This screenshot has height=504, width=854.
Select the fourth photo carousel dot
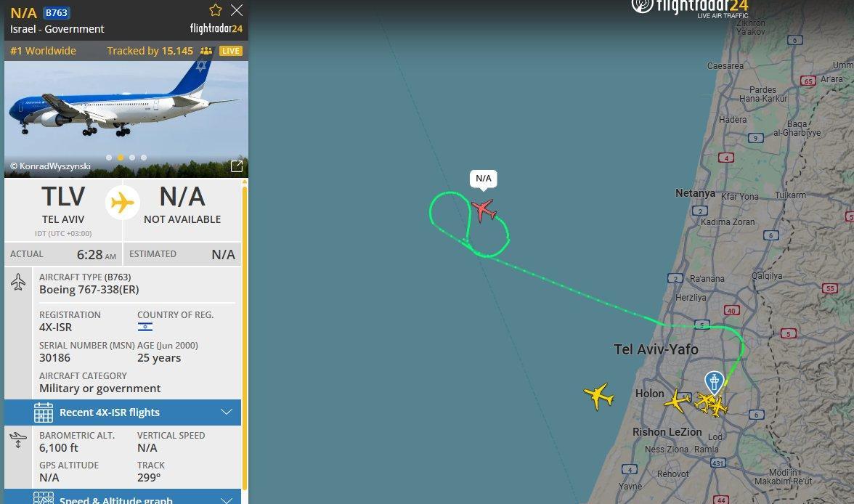coord(144,158)
